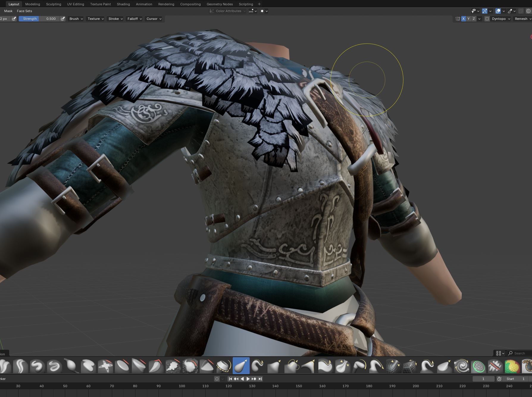Open the Mask menu
This screenshot has height=397, width=532.
point(8,11)
